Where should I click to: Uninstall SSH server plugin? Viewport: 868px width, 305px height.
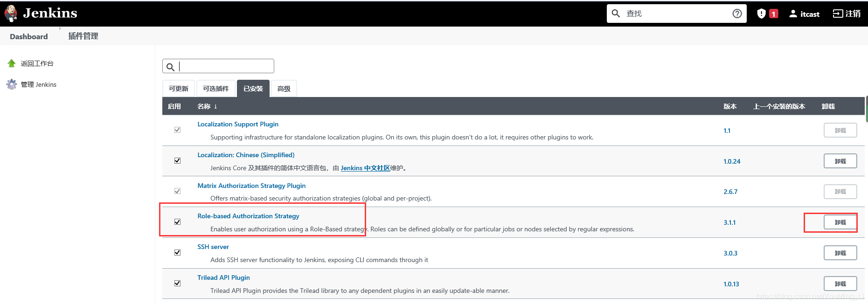coord(840,253)
